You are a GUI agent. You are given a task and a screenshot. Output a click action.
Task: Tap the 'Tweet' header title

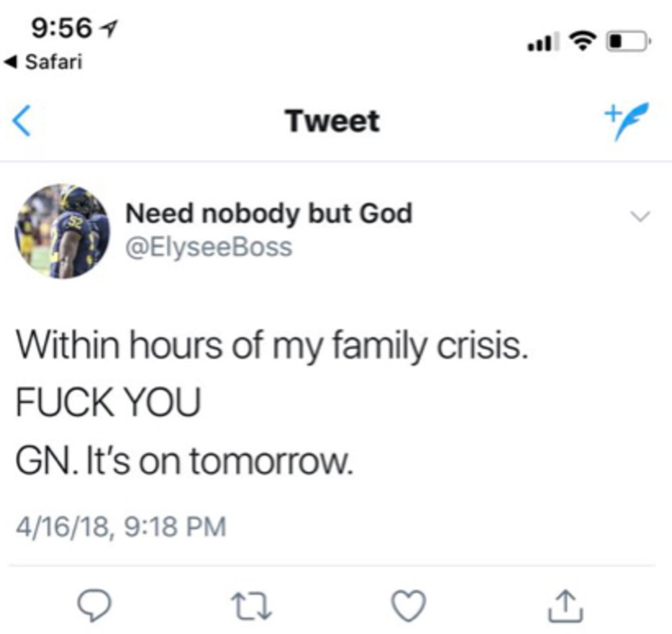pyautogui.click(x=332, y=121)
